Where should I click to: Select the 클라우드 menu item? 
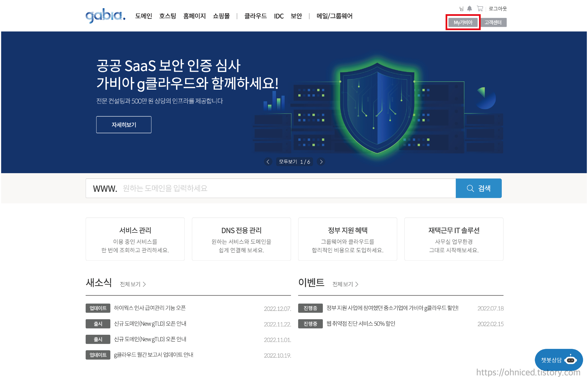[255, 16]
